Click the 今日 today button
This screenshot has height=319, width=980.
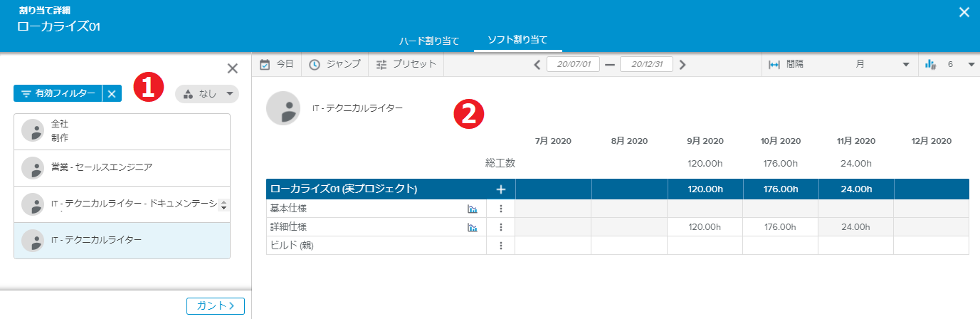[x=277, y=64]
